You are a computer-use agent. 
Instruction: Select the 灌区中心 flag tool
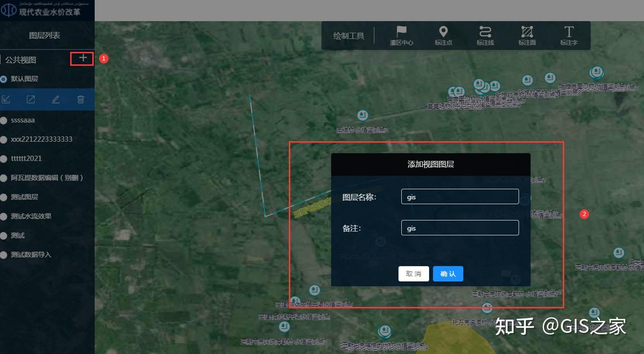click(x=402, y=36)
